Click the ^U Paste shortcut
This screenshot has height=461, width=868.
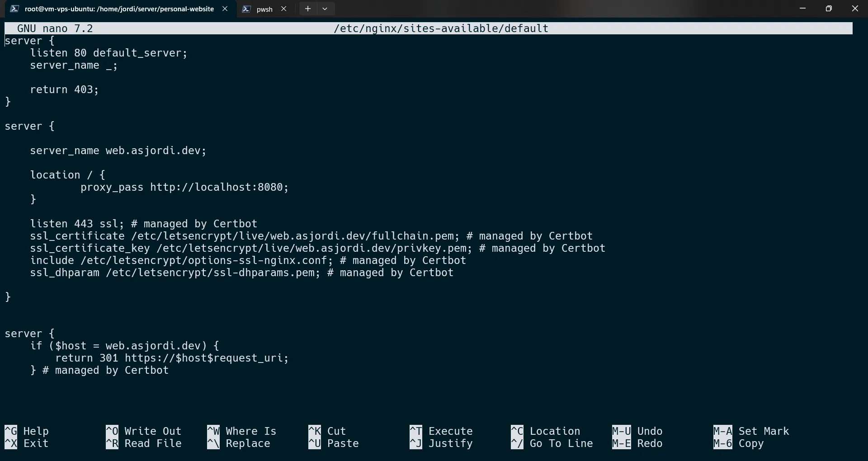click(x=334, y=443)
